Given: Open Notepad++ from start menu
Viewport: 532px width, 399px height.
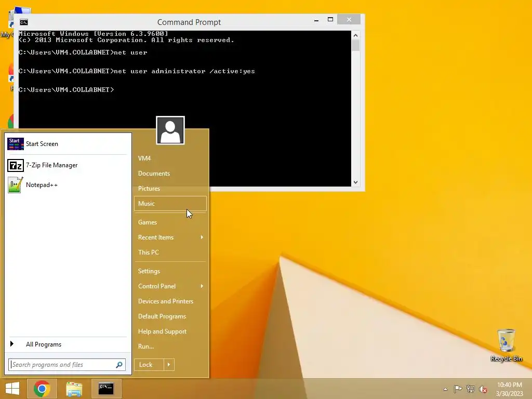Looking at the screenshot, I should pyautogui.click(x=42, y=185).
